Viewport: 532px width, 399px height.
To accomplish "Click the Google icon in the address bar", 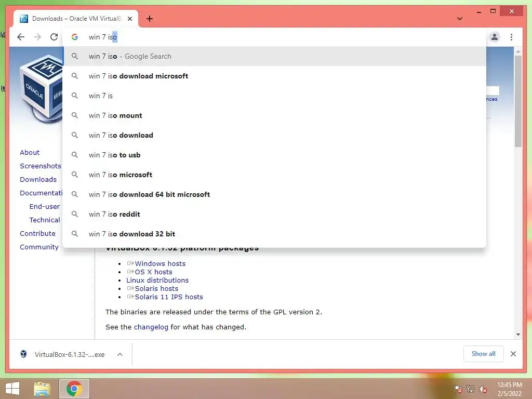I will coord(75,37).
